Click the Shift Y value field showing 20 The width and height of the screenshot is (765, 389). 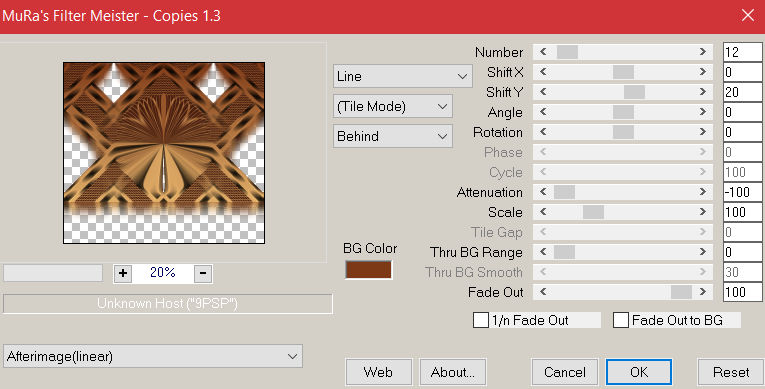[743, 92]
